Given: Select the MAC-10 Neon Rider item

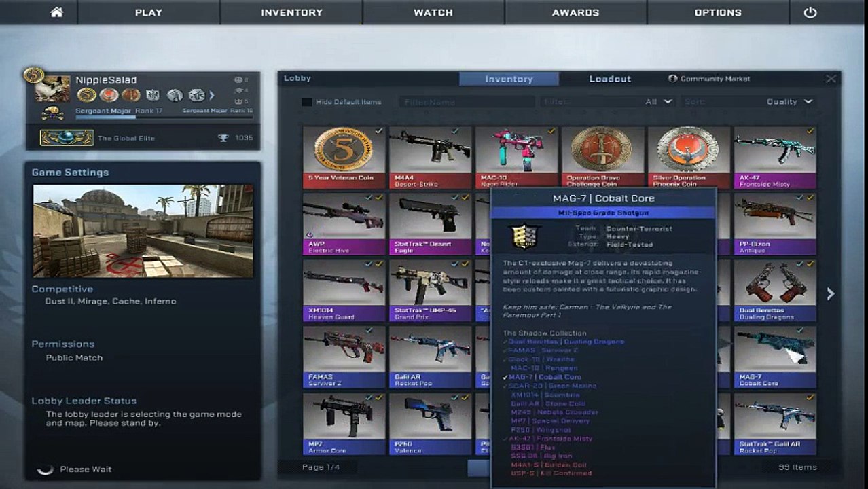Looking at the screenshot, I should point(516,157).
